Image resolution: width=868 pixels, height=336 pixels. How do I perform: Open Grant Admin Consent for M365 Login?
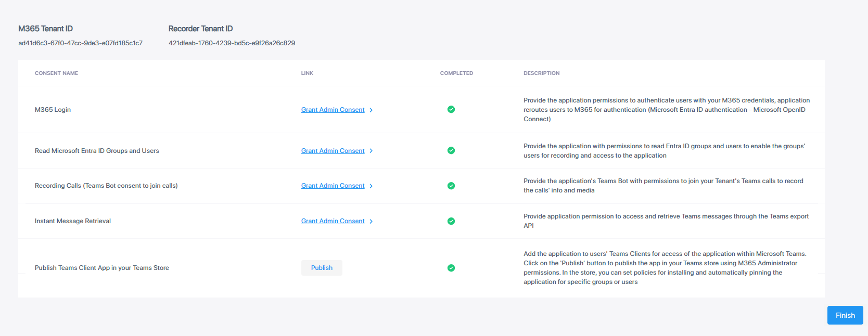coord(333,110)
